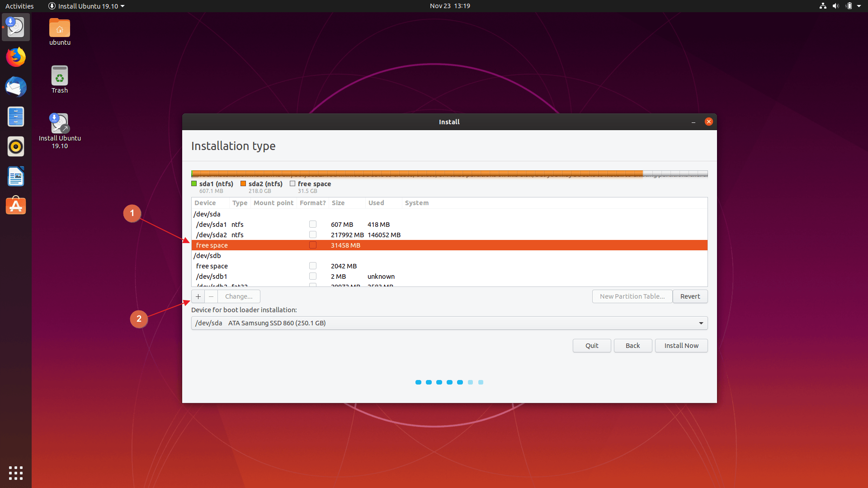Image resolution: width=868 pixels, height=488 pixels.
Task: Toggle the format checkbox for /dev/sdb1
Action: 313,277
